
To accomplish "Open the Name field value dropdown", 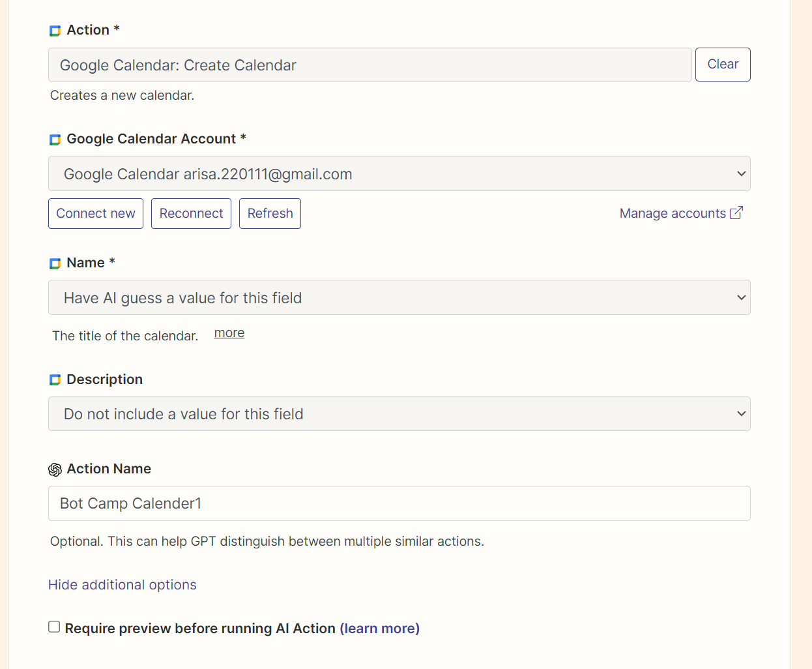I will point(399,297).
